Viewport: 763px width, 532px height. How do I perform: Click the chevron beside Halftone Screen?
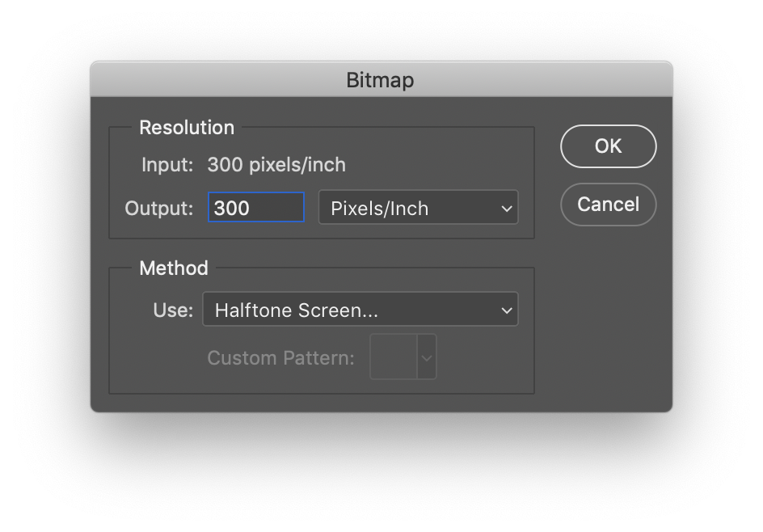point(507,310)
